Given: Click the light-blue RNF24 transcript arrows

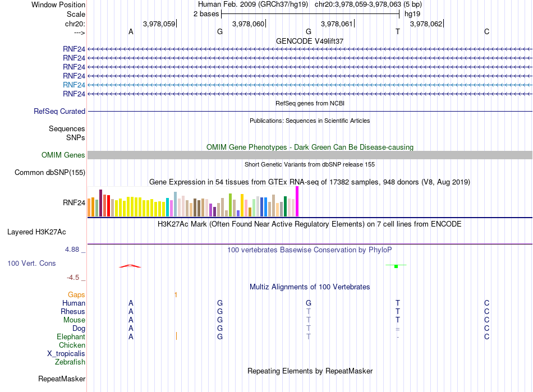Looking at the screenshot, I should pos(310,85).
